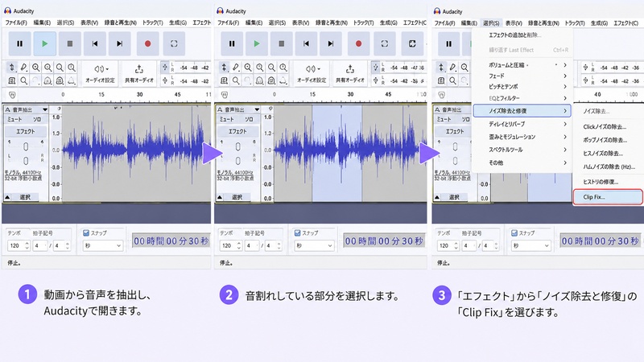
Task: Expand the ボリュームと圧縮 submenu
Action: pos(522,65)
